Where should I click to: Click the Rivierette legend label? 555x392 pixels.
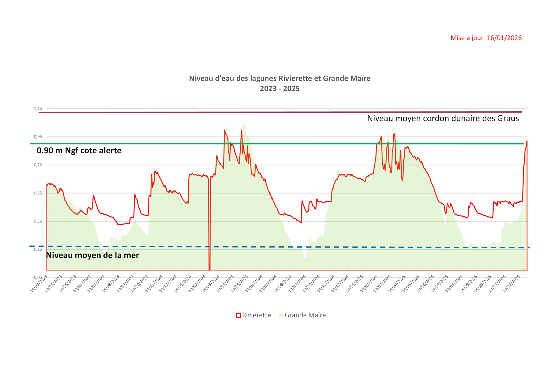click(x=256, y=315)
